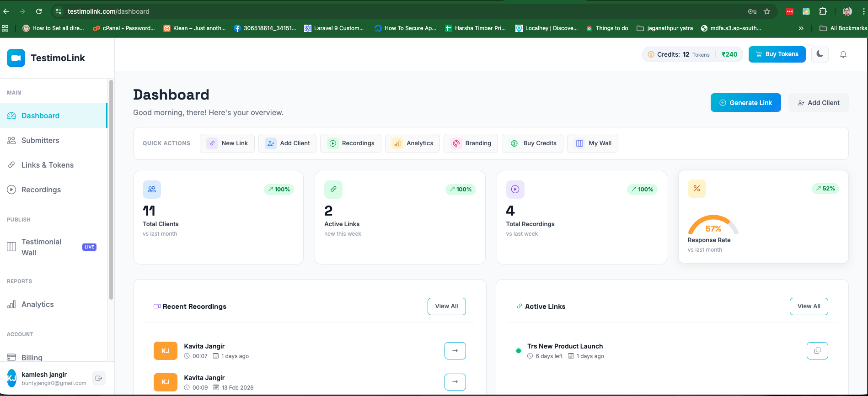Viewport: 868px width, 396px height.
Task: Expand hidden bookmarks overflow chevron
Action: click(801, 28)
